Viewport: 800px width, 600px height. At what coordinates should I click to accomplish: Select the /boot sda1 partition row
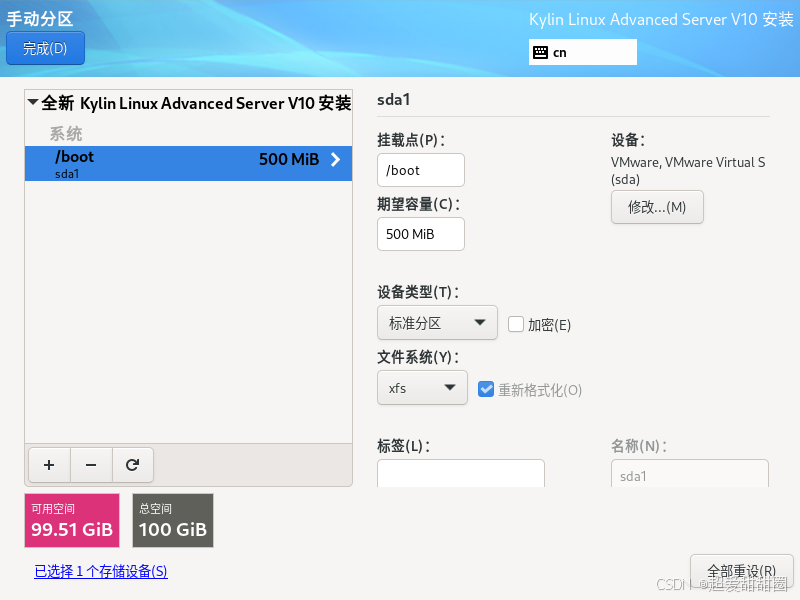click(x=188, y=163)
